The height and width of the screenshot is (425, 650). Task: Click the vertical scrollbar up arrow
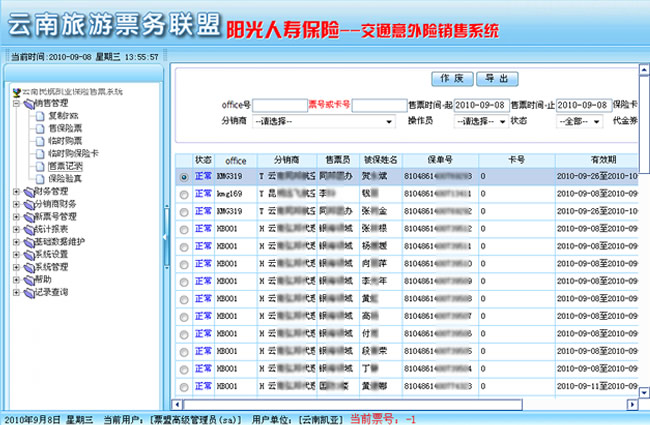[644, 70]
